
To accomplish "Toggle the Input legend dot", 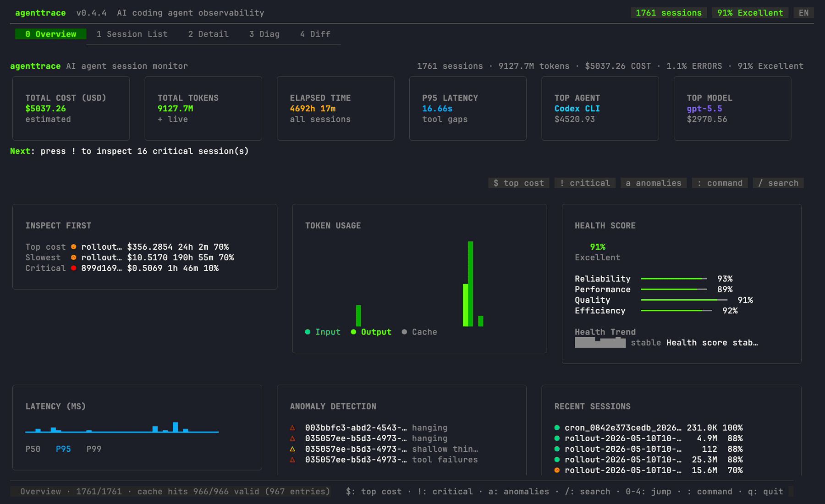I will (x=308, y=332).
